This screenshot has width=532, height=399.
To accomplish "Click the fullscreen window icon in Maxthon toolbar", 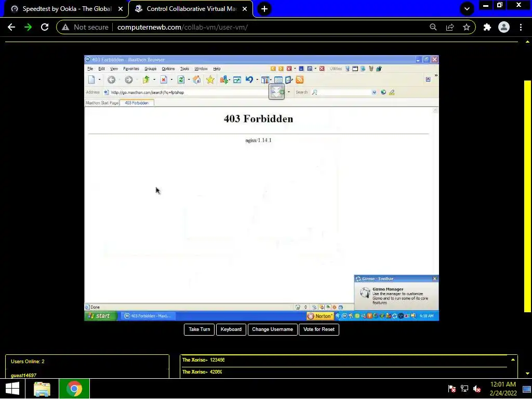I will [237, 79].
